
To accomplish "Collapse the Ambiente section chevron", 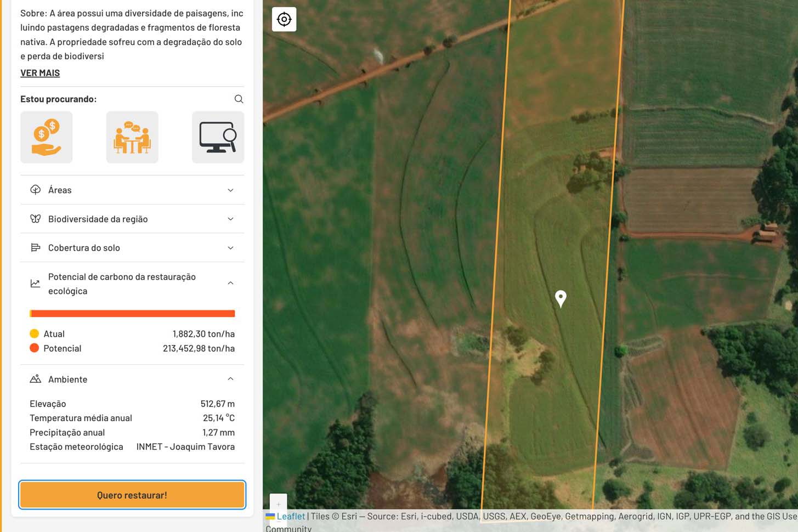I will pyautogui.click(x=230, y=379).
